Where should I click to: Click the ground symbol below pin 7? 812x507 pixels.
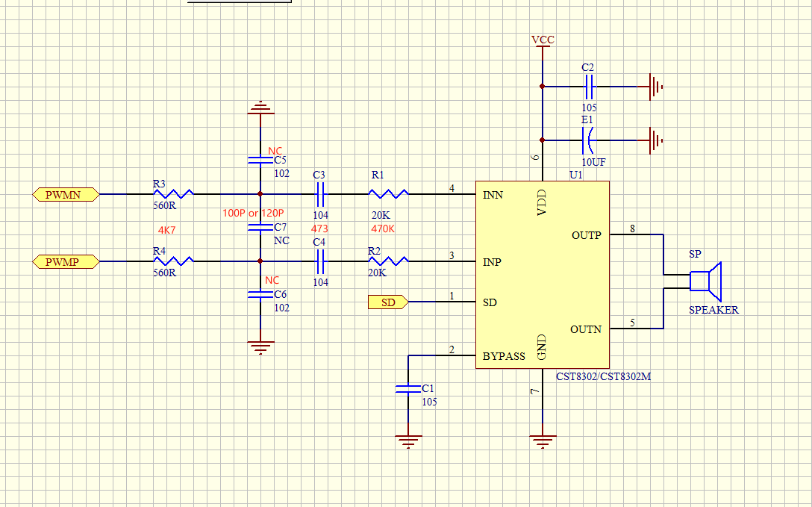click(x=543, y=442)
